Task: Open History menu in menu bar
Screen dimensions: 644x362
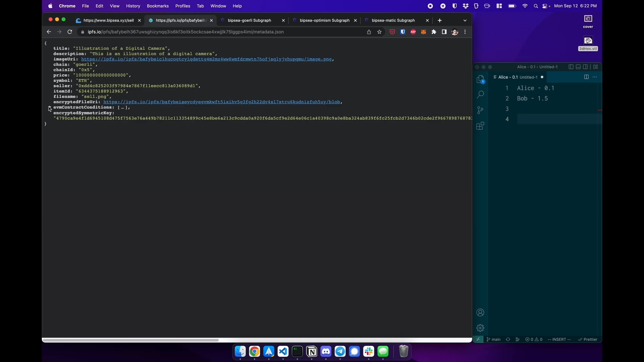Action: tap(133, 6)
